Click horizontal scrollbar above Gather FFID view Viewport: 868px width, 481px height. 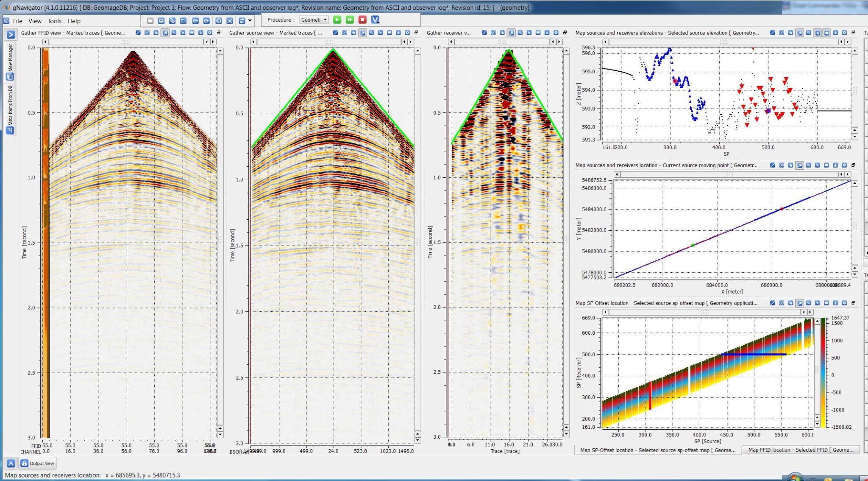(126, 42)
